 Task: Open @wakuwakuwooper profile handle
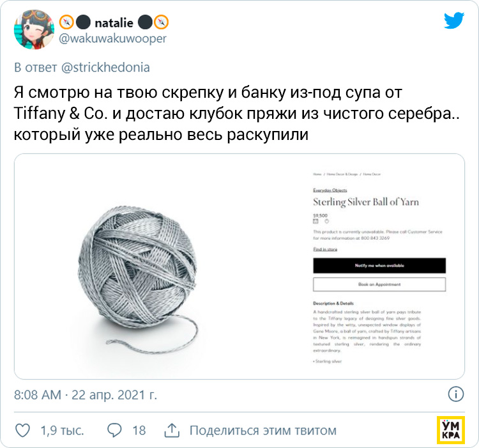(x=112, y=38)
